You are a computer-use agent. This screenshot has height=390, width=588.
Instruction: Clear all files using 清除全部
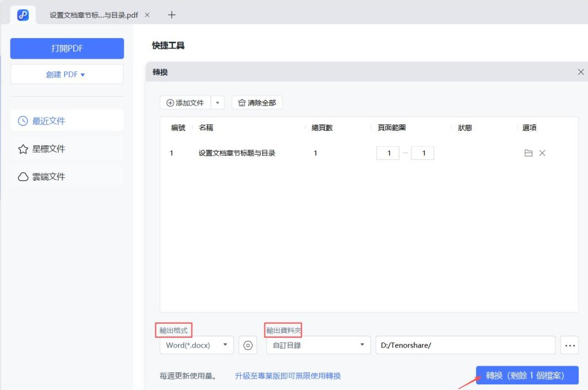click(257, 102)
